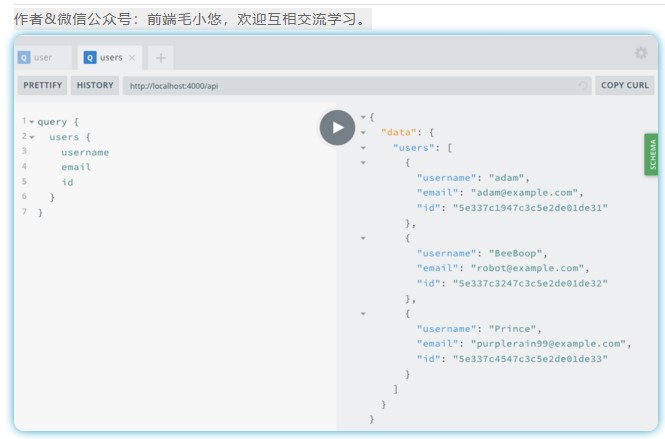This screenshot has height=439, width=665.
Task: Click the Q icon on users tab
Action: 90,58
